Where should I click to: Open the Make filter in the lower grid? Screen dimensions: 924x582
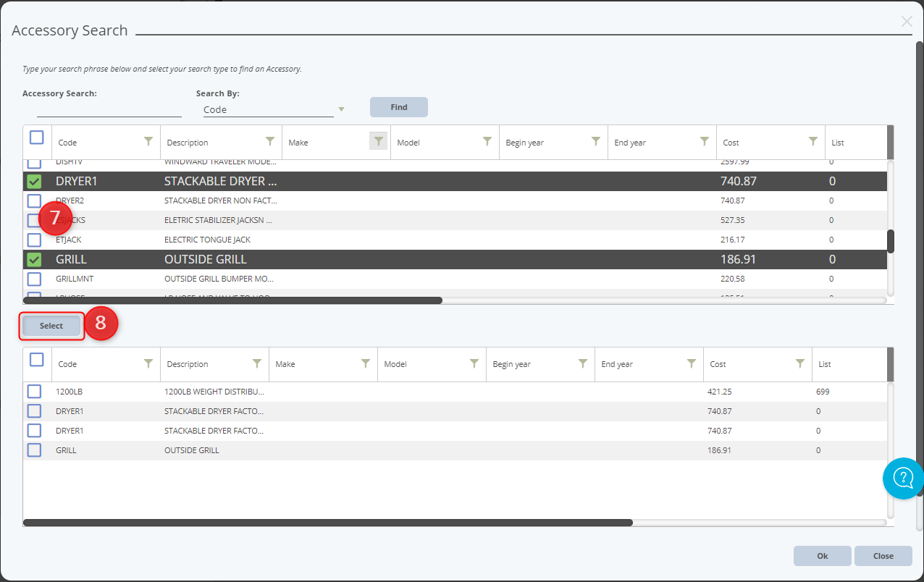point(365,364)
